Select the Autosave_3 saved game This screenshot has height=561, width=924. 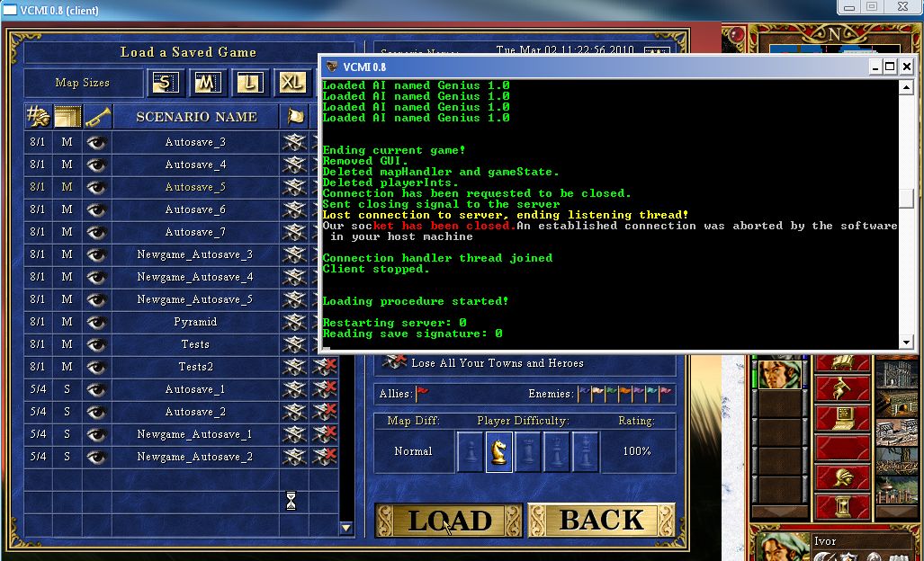(195, 142)
